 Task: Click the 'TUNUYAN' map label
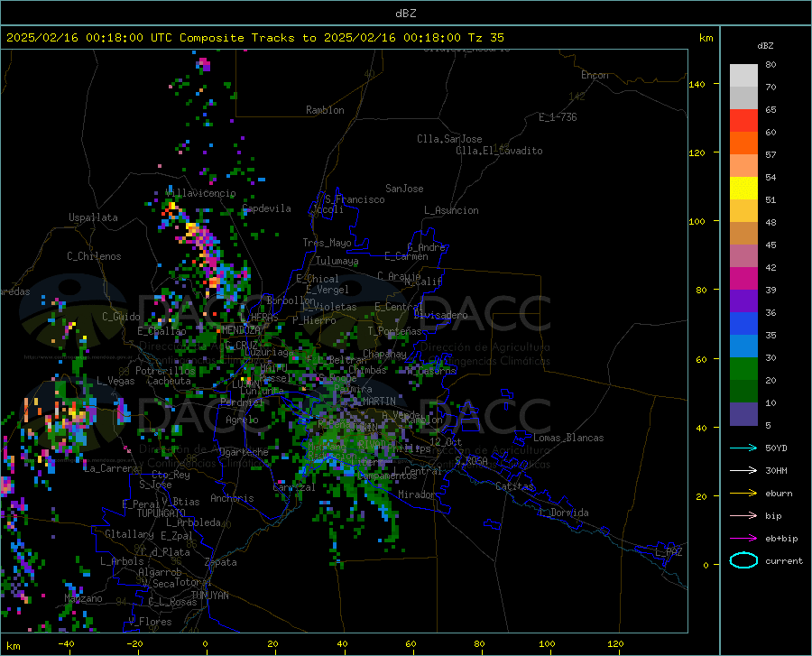tap(209, 596)
